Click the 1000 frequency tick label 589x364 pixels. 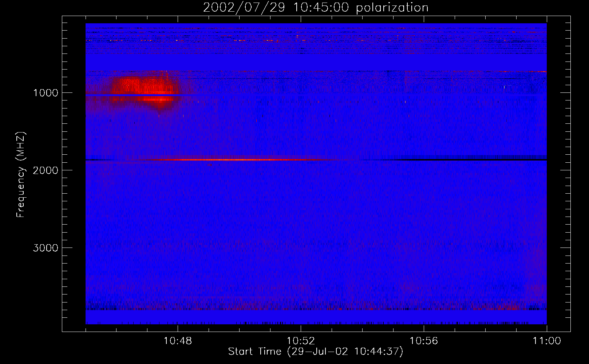pos(46,93)
